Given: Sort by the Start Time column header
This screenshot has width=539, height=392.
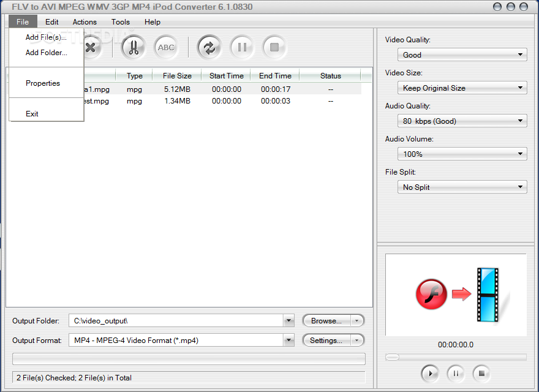Looking at the screenshot, I should tap(226, 76).
